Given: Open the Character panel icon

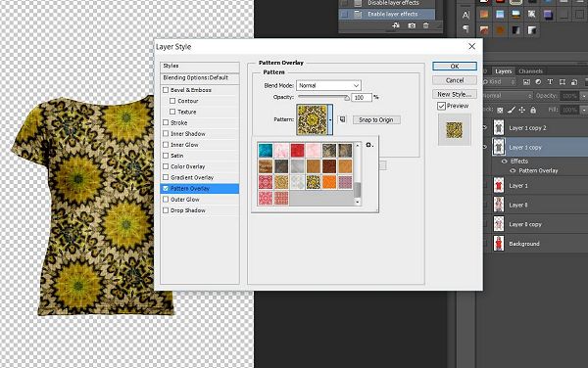Looking at the screenshot, I should click(465, 15).
